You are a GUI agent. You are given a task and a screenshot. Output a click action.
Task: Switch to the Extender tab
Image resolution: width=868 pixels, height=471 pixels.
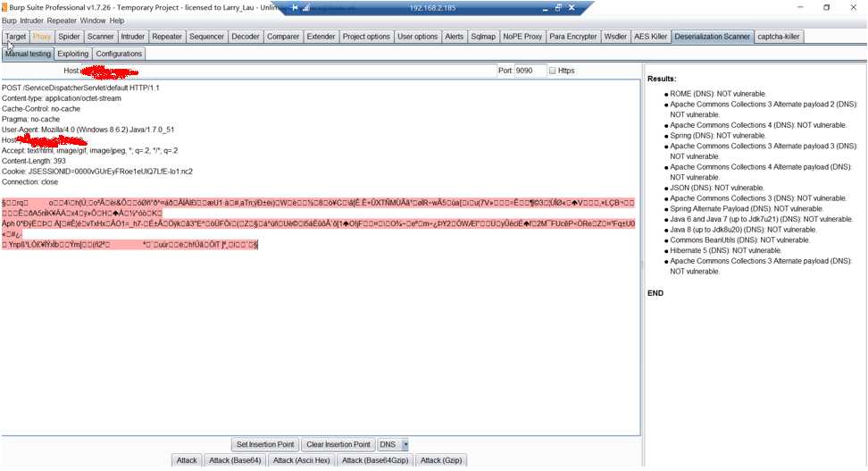[321, 37]
